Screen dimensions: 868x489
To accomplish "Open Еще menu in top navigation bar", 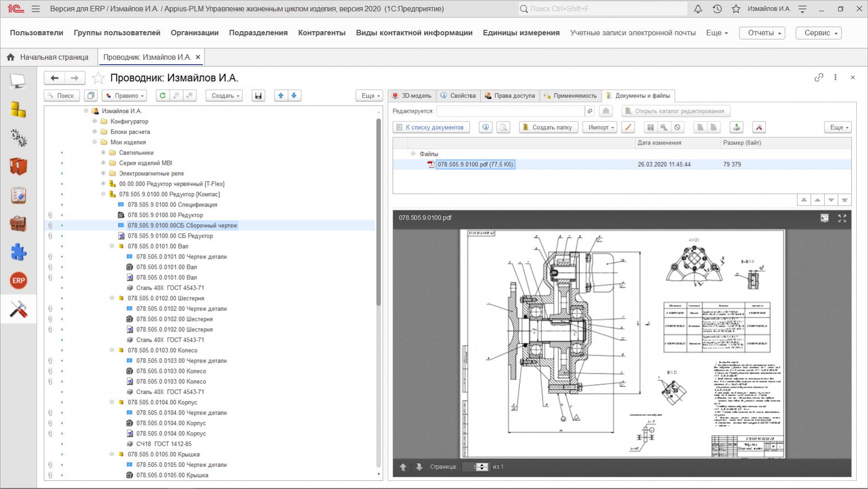I will (717, 33).
